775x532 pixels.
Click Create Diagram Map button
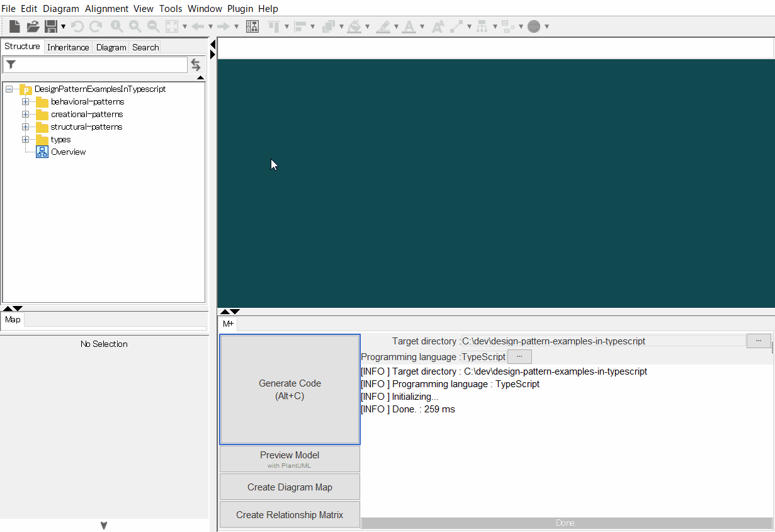point(290,487)
